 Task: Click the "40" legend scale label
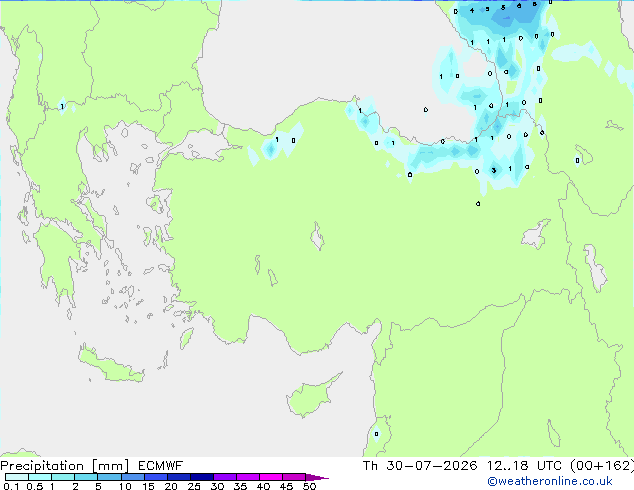point(263,486)
